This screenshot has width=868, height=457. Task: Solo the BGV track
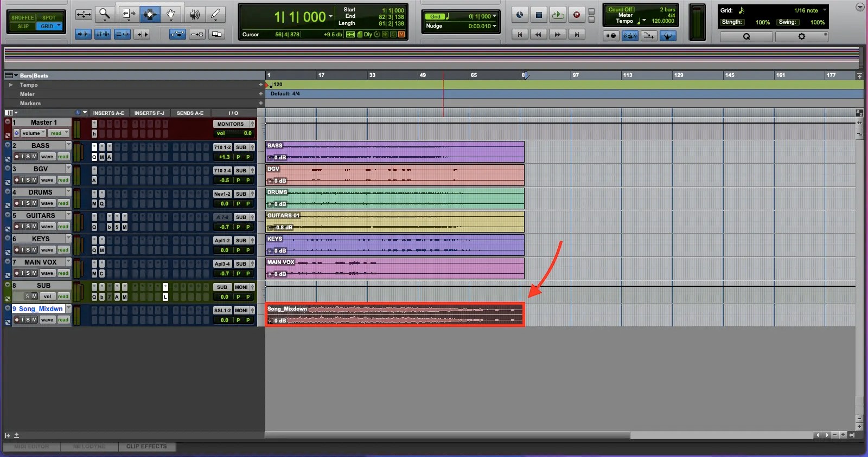pos(28,180)
